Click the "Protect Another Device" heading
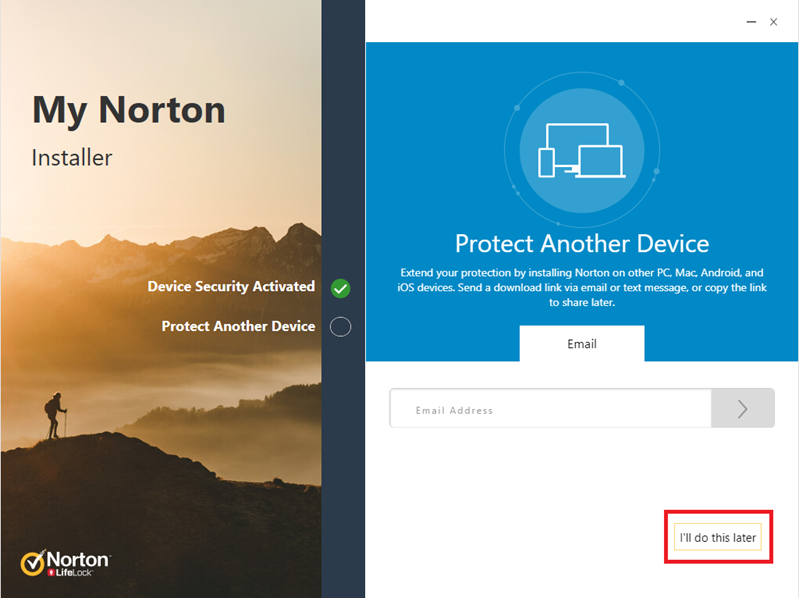 tap(582, 243)
